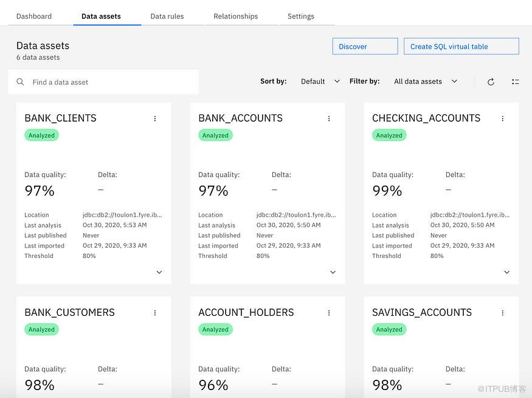Open the Filter by All data assets dropdown
This screenshot has width=532, height=398.
[x=426, y=82]
